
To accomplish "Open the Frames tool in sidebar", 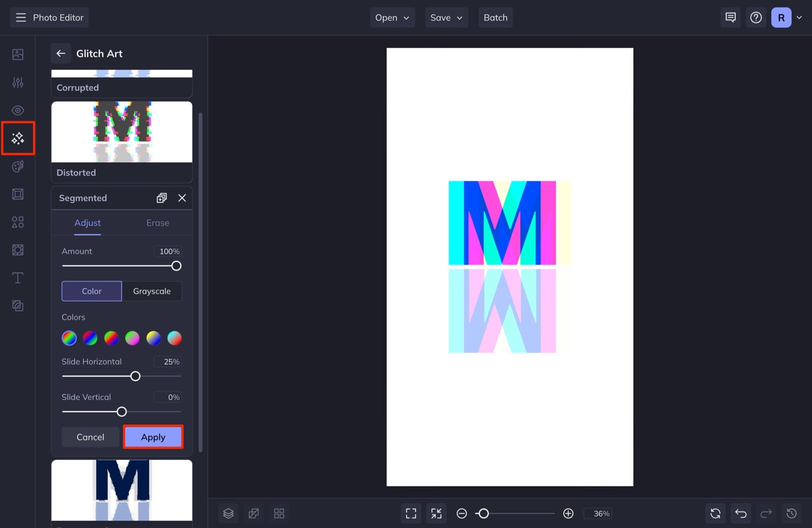I will (18, 194).
